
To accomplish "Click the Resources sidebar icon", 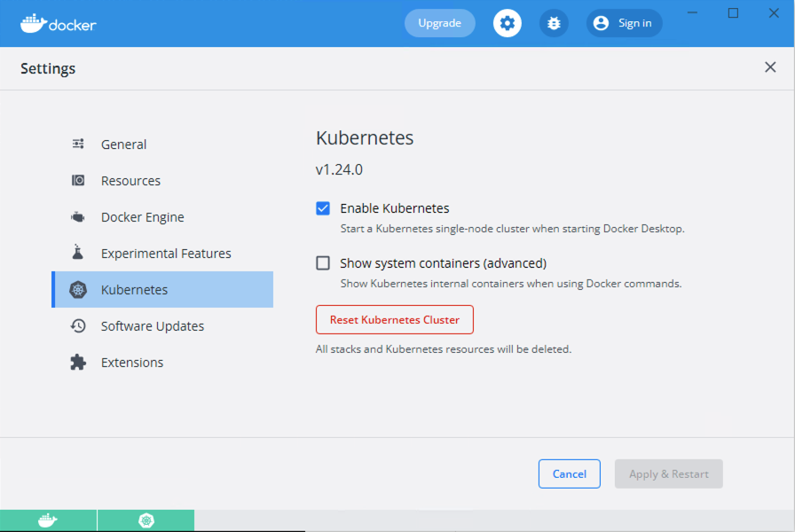I will click(78, 181).
